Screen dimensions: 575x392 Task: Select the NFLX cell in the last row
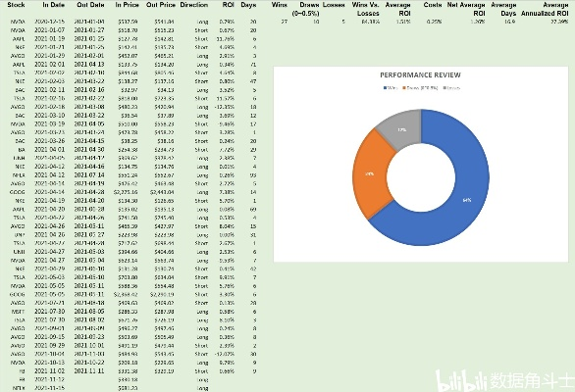click(19, 388)
